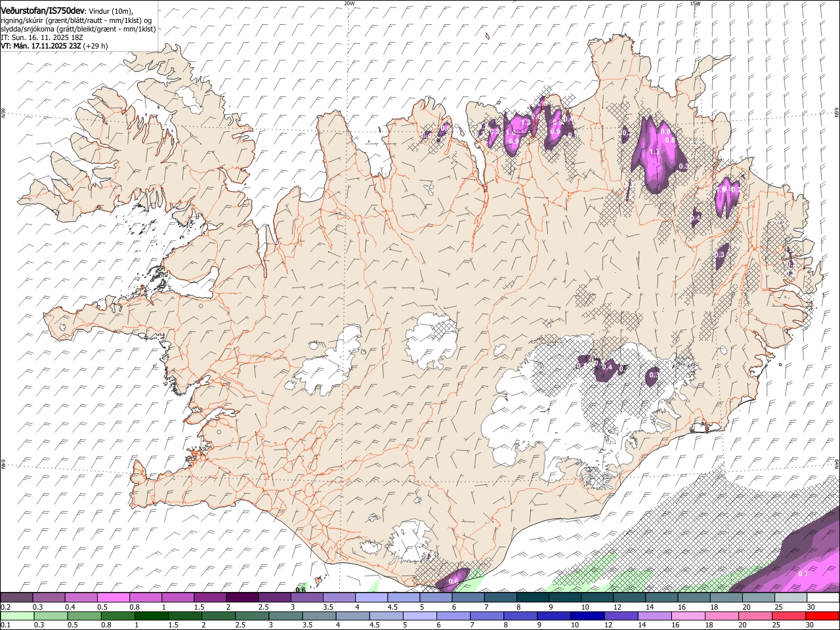Click the 0.4 value over the glacier area
This screenshot has height=630, width=840.
[607, 367]
